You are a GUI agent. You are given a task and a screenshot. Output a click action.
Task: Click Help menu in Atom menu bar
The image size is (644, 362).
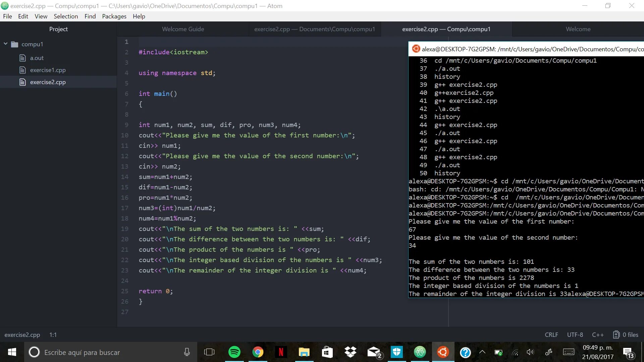tap(139, 16)
